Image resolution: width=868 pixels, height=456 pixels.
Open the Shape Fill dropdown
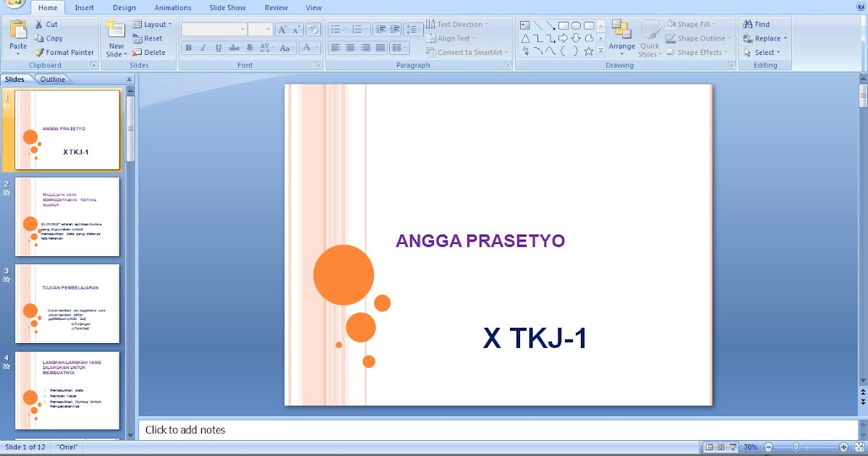[x=697, y=24]
